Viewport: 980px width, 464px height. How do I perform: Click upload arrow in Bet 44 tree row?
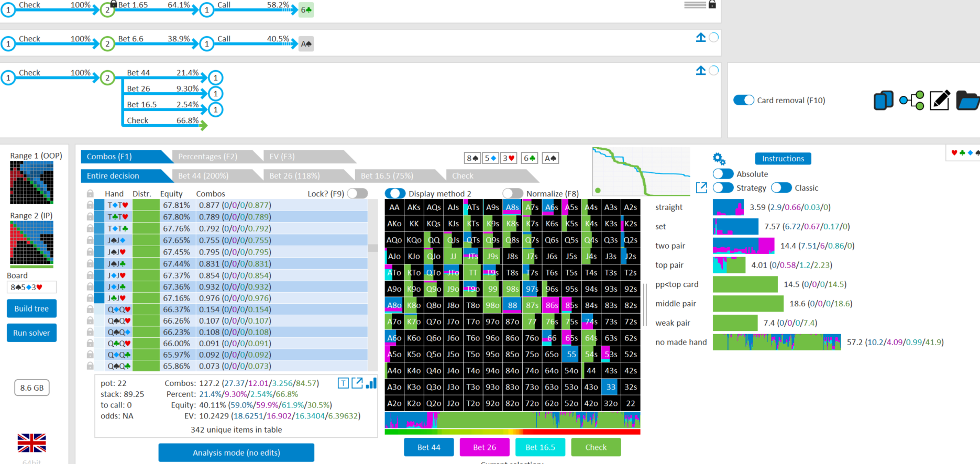point(701,70)
